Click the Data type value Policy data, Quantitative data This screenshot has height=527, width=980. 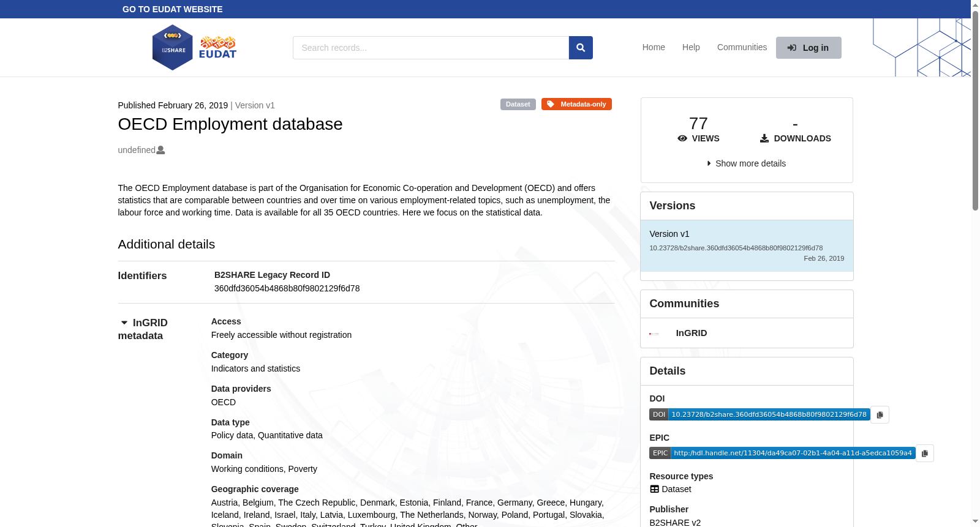point(266,435)
